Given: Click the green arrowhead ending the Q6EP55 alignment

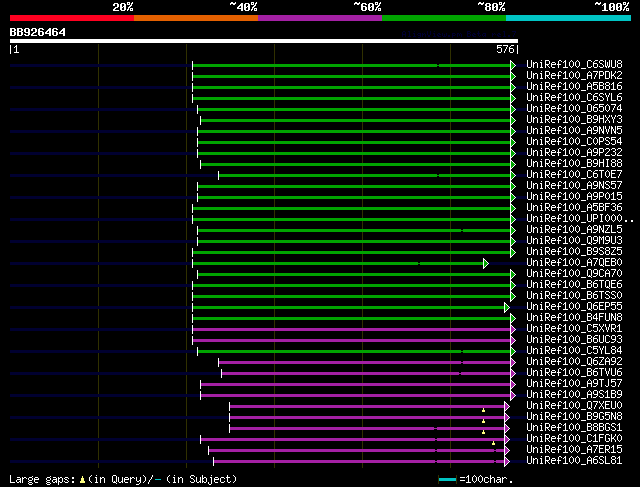Looking at the screenshot, I should tap(507, 307).
